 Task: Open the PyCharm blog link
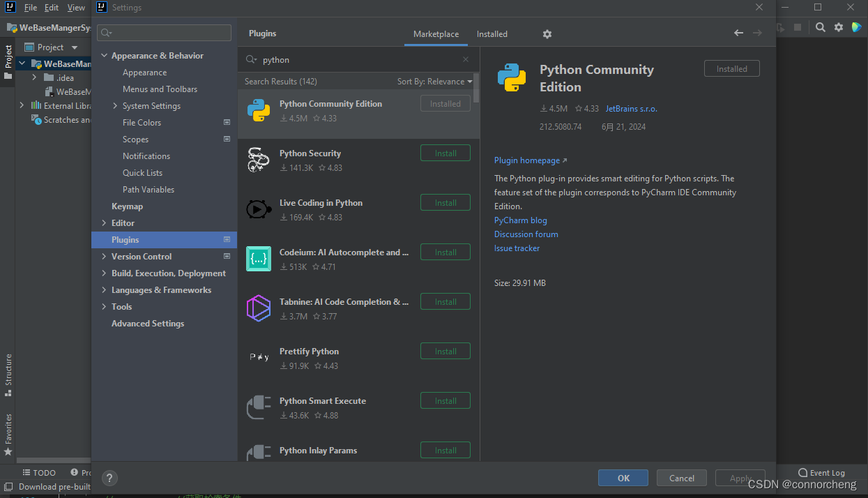(521, 220)
